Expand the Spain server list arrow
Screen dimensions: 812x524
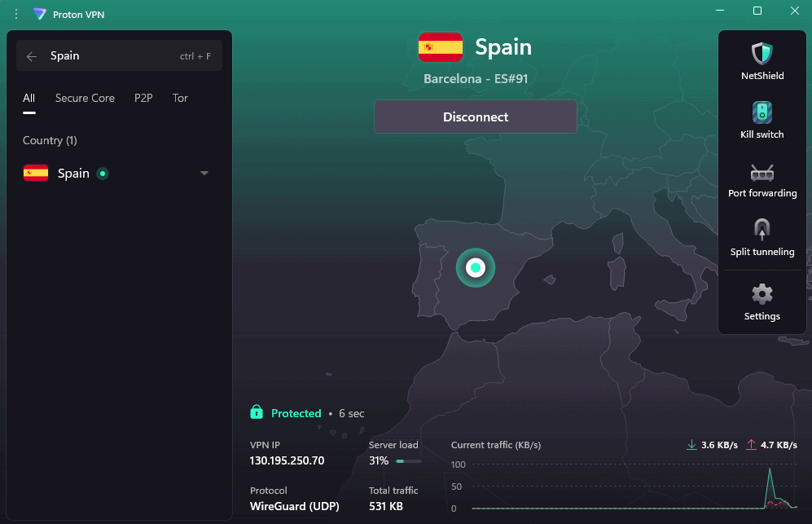click(x=204, y=173)
